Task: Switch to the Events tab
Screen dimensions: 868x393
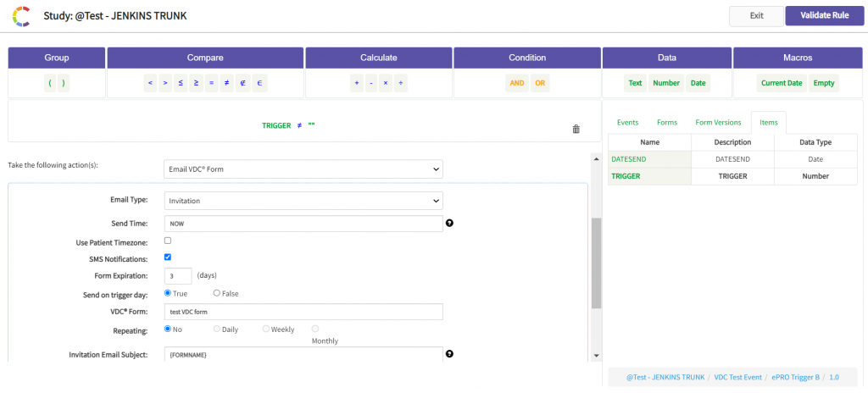Action: click(x=627, y=123)
